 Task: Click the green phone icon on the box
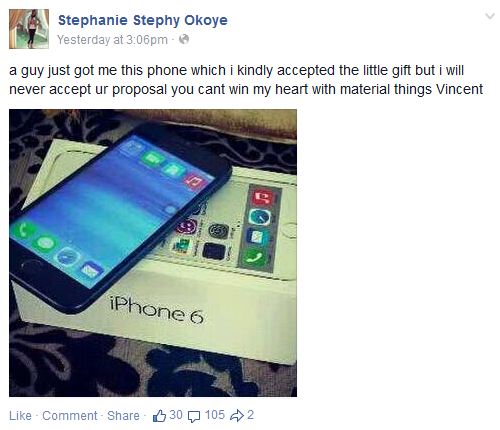255,258
